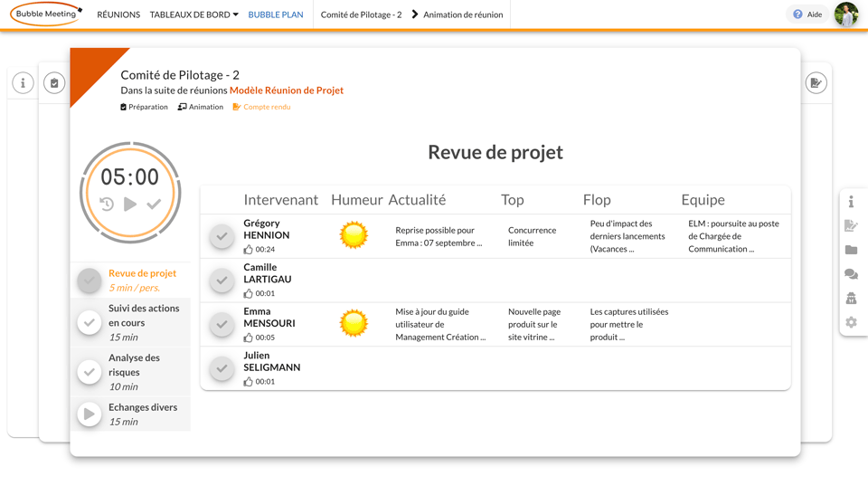Open the participants icon in right sidebar
The image size is (868, 495).
[x=851, y=299]
